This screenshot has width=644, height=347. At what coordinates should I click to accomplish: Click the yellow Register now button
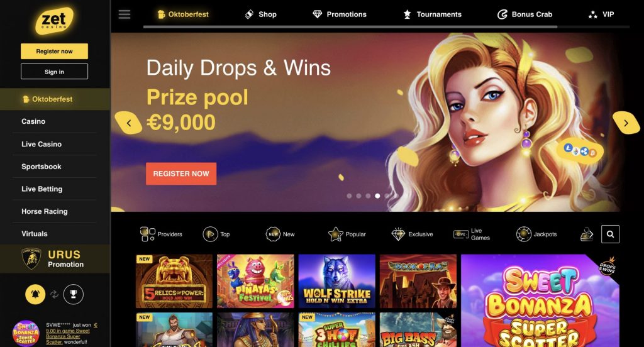pos(54,52)
